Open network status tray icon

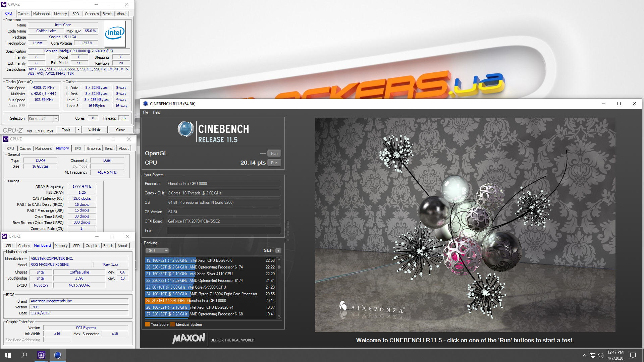pyautogui.click(x=593, y=355)
